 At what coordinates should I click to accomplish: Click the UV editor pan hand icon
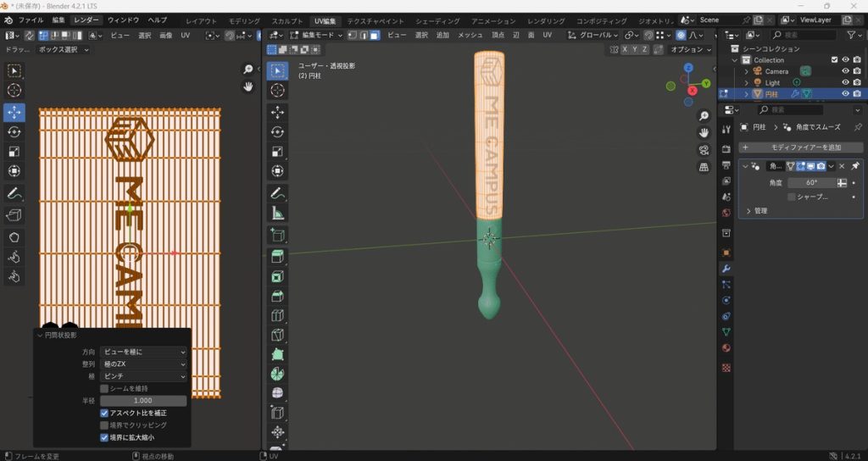click(248, 86)
